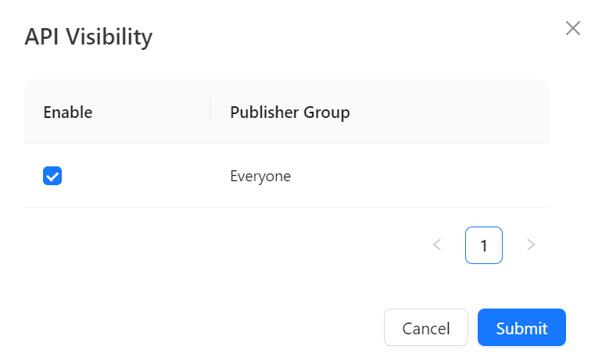
Task: Click the table header row background
Action: [x=453, y=112]
